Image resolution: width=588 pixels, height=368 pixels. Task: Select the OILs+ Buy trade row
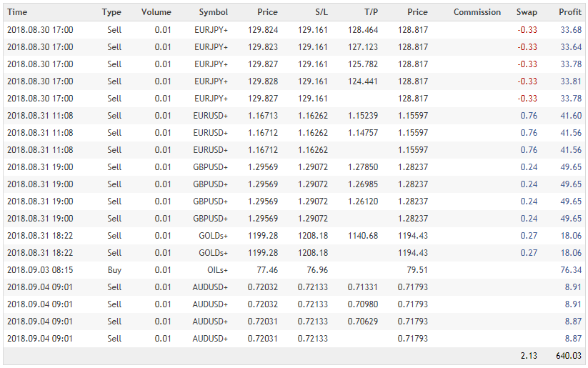(294, 269)
